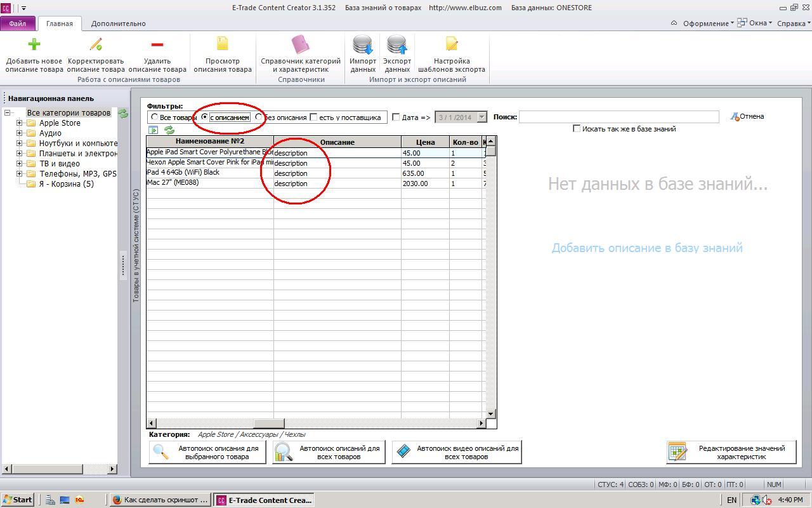Screen dimensions: 812x508
Task: Click Firefox taskbar button Как сделать скриншот
Action: (x=160, y=500)
